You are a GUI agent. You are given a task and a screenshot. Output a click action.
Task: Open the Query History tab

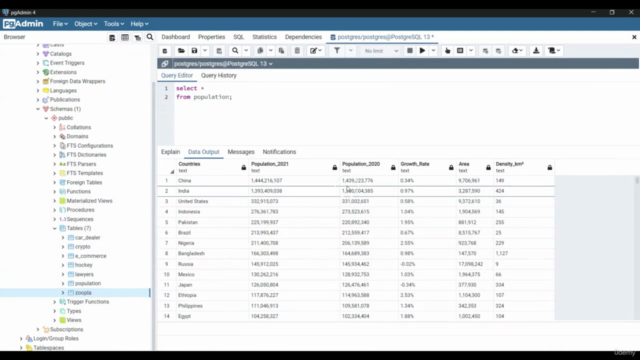[x=218, y=76]
